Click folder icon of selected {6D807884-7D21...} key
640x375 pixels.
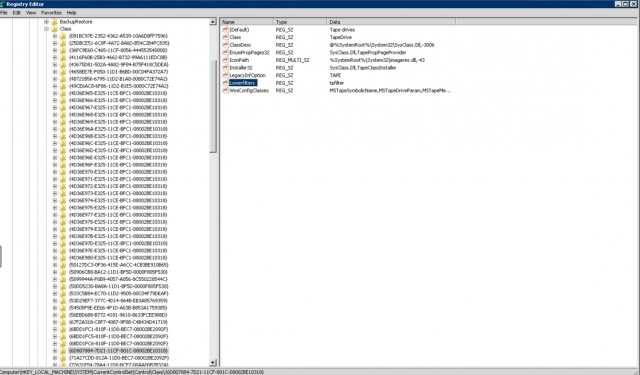point(63,351)
